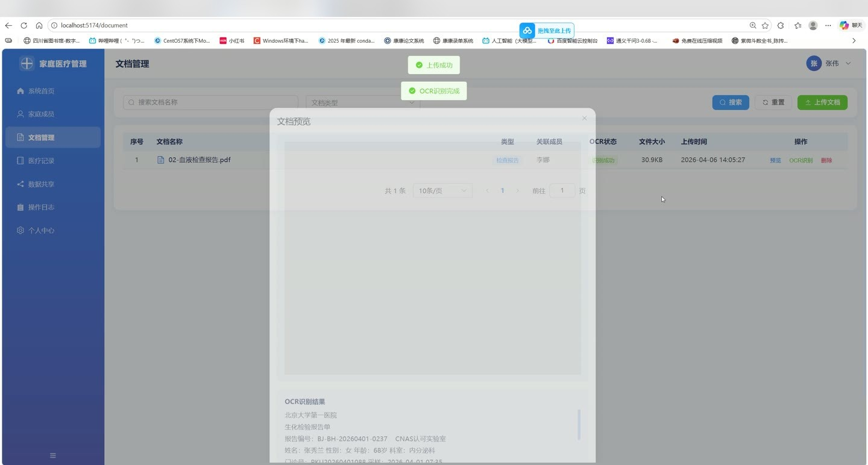This screenshot has width=868, height=465.
Task: Click the 检查报告 type tag
Action: tap(507, 160)
